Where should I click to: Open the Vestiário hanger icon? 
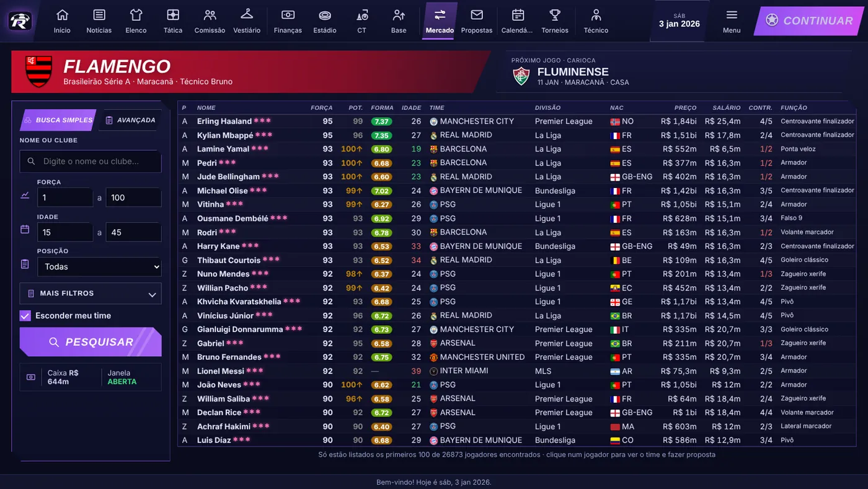[247, 15]
